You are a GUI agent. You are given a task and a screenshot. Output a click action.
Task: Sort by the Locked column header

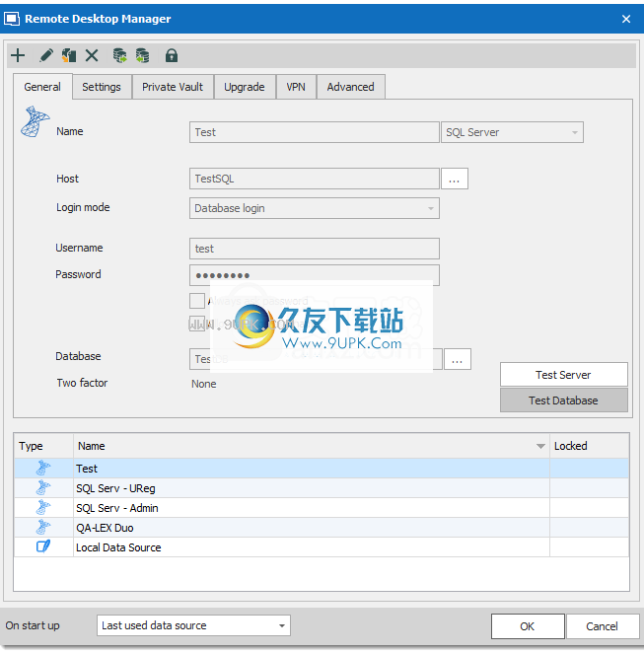[x=590, y=446]
